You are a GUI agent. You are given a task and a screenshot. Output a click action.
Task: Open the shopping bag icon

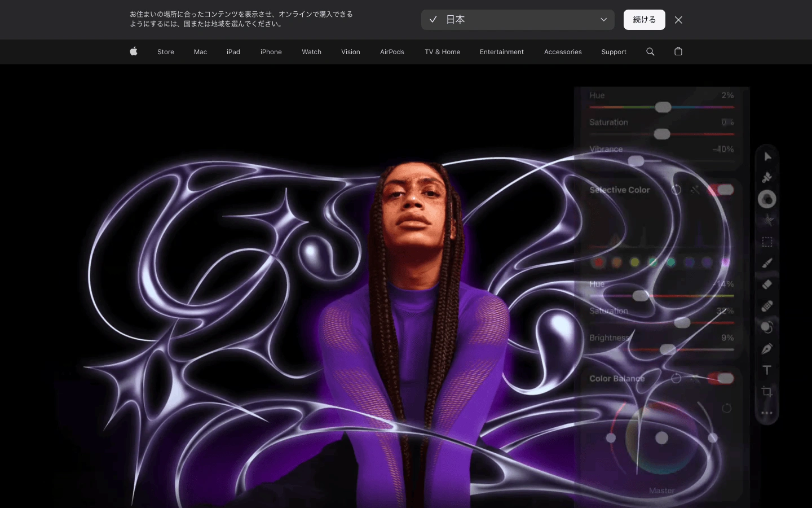[x=678, y=51]
